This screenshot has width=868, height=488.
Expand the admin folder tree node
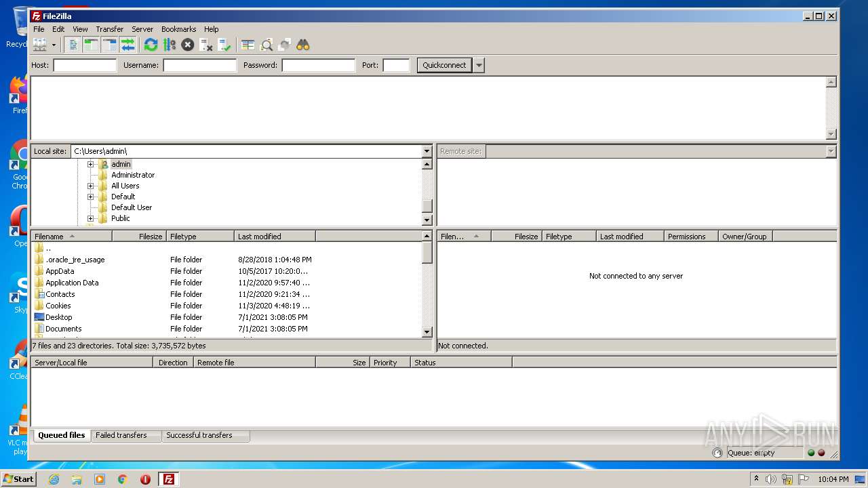(90, 164)
